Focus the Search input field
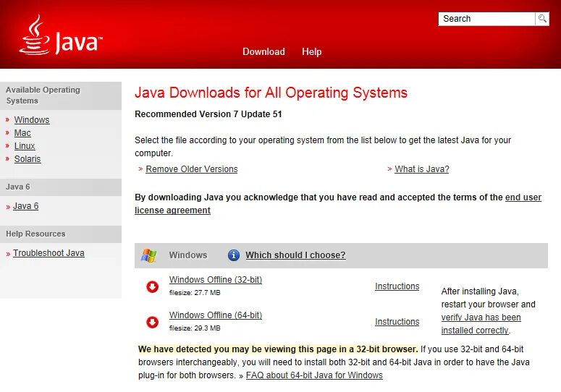This screenshot has height=392, width=561. 486,19
